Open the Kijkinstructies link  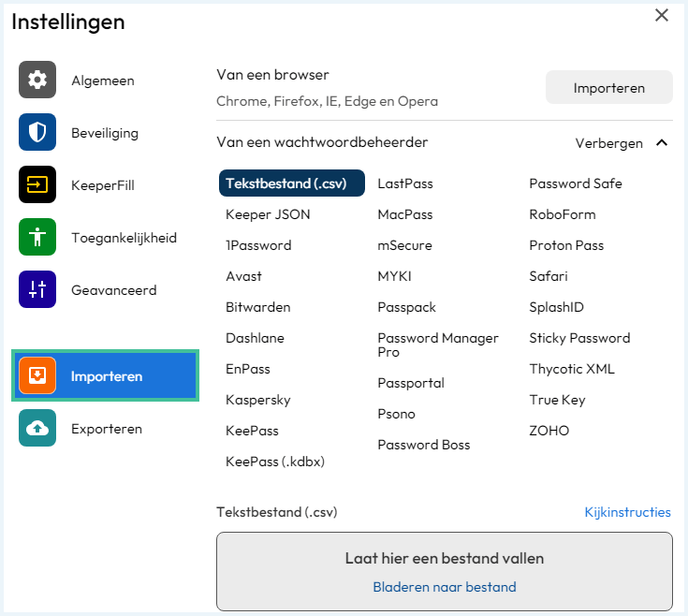click(627, 512)
